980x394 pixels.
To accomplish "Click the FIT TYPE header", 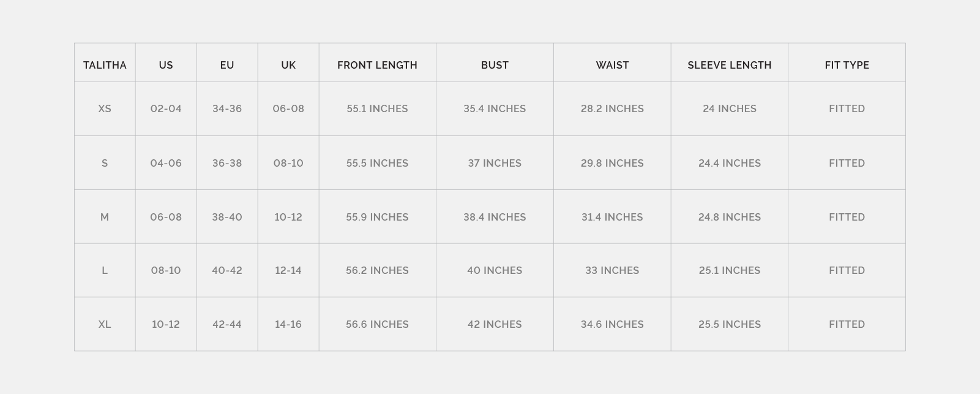I will pyautogui.click(x=847, y=65).
